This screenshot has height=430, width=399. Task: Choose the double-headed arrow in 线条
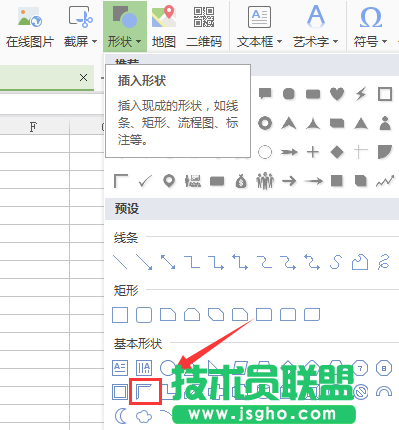[168, 262]
